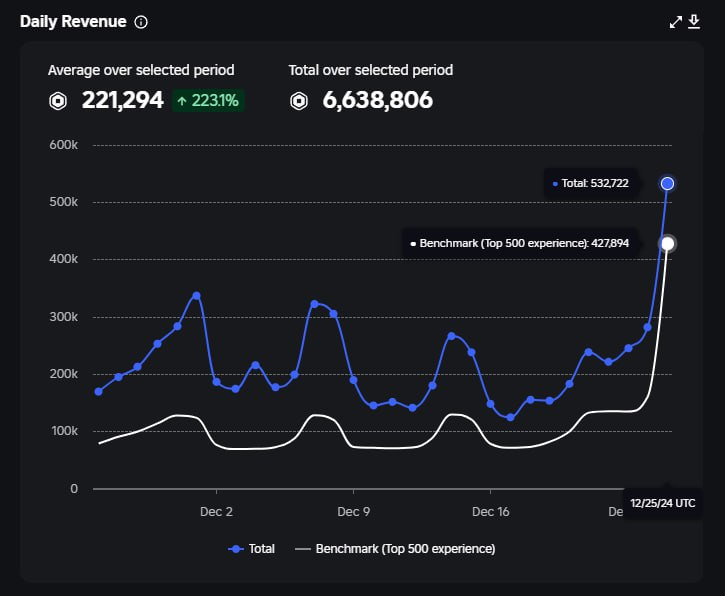Click the 100k y-axis label
725x596 pixels.
[65, 431]
